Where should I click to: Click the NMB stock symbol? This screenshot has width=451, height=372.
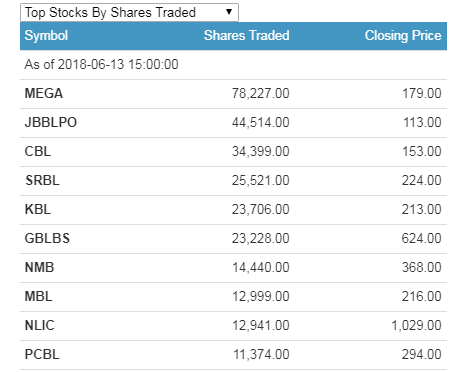39,267
